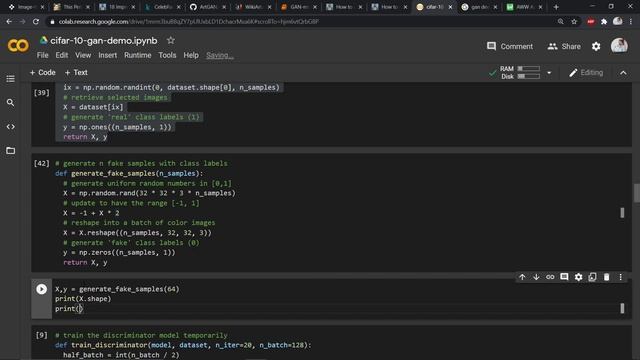
Task: Open the find and replace search icon
Action: tap(11, 102)
